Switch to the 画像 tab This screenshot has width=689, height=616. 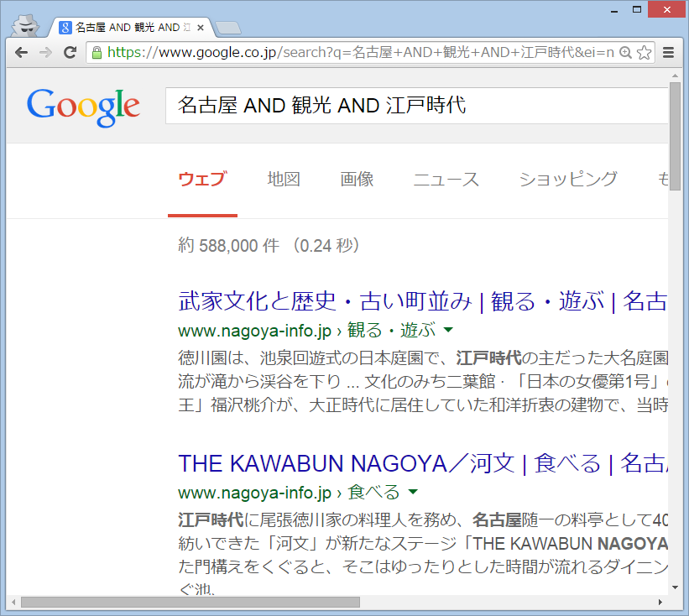(357, 180)
